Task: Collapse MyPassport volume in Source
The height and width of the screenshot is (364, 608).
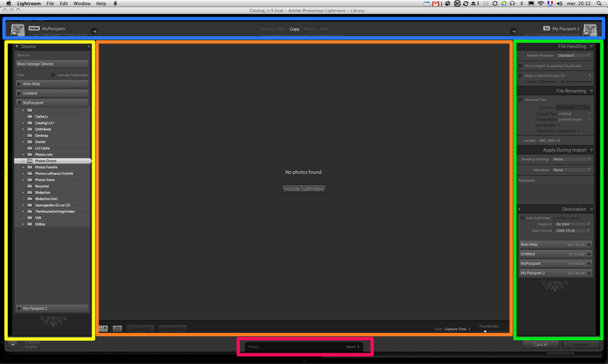Action: click(20, 103)
